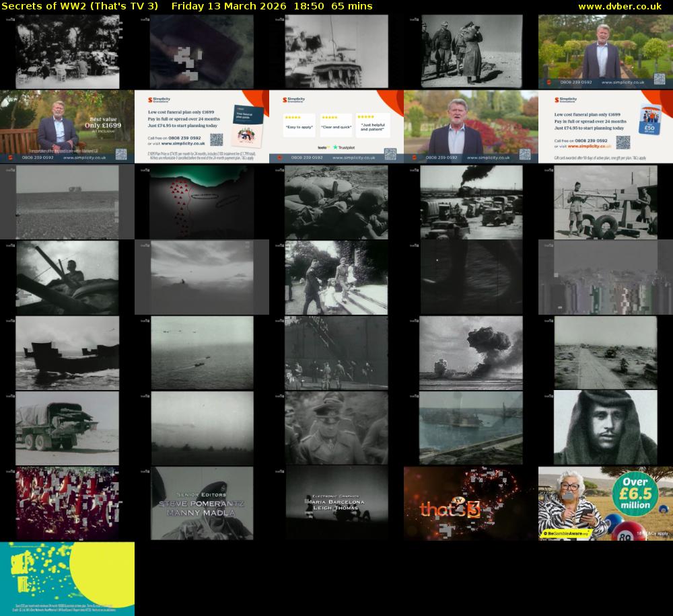The height and width of the screenshot is (616, 673).
Task: Click the green Over £6.5 million circle
Action: point(635,492)
